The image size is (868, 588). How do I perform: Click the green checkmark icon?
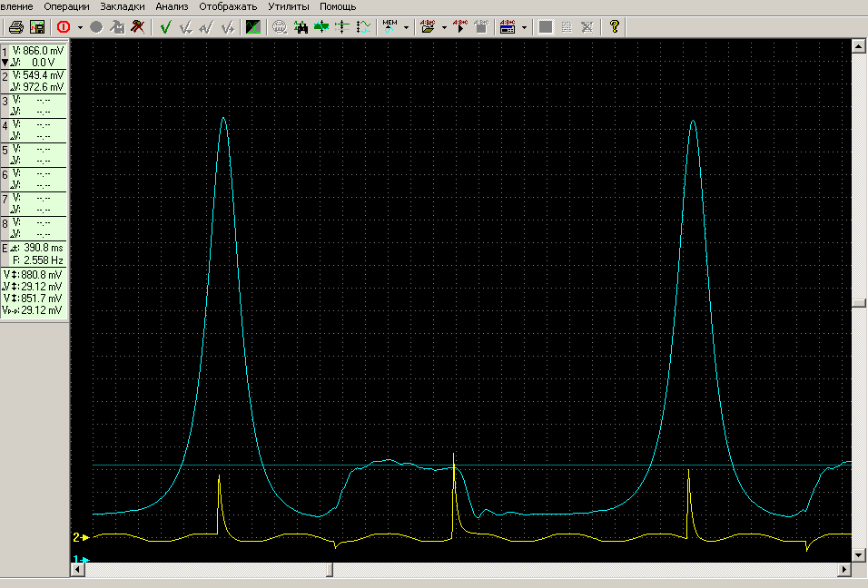coord(165,27)
